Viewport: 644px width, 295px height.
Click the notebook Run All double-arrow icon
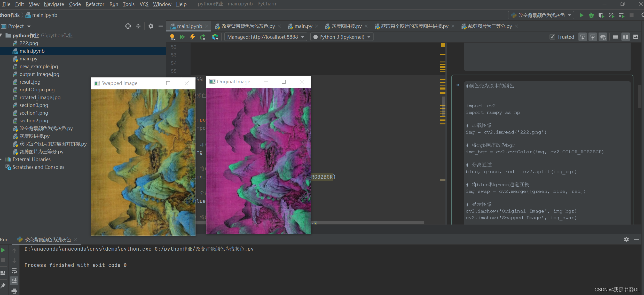tap(182, 37)
